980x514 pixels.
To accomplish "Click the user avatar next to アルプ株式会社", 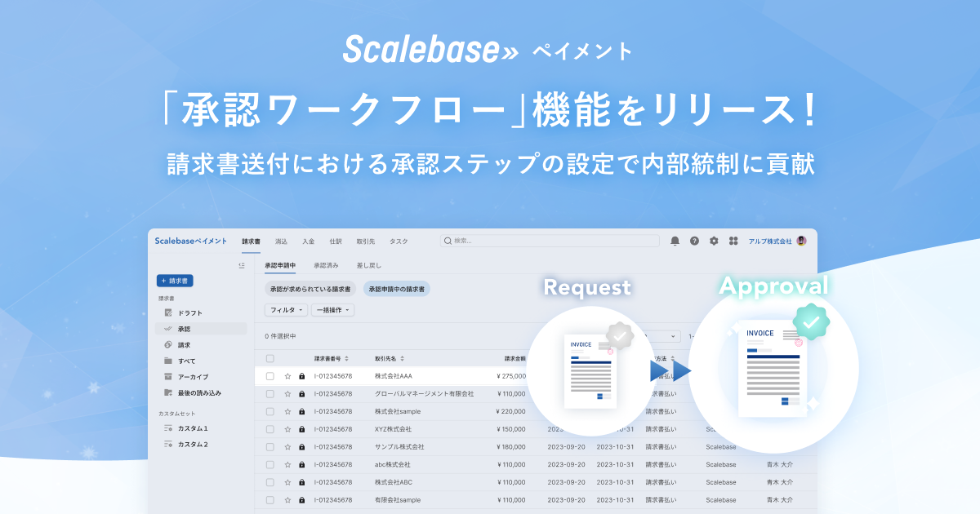I will click(801, 241).
